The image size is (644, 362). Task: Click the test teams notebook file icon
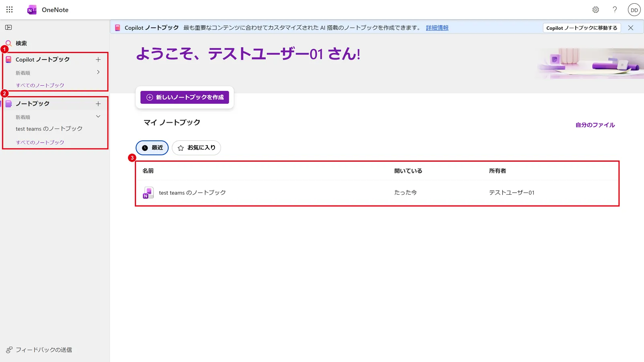(x=148, y=193)
